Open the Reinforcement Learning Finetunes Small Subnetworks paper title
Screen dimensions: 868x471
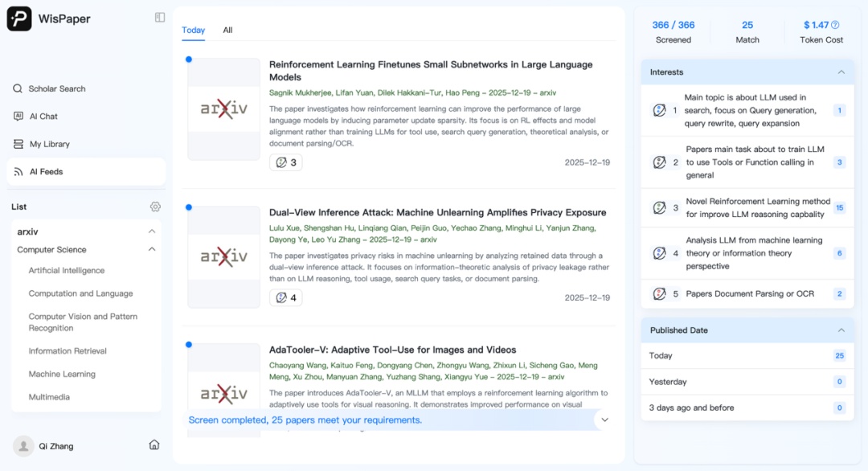[431, 71]
